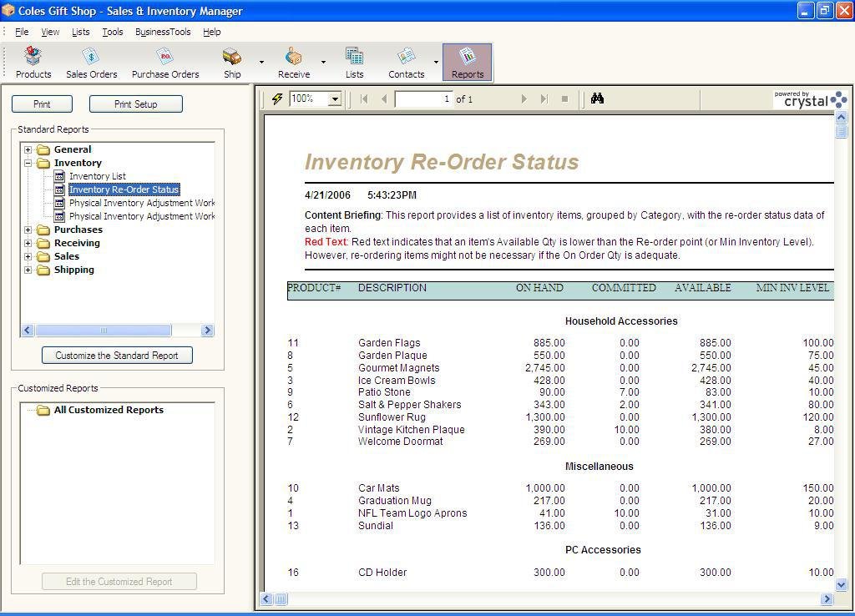Open the Products module
The image size is (855, 616).
(x=33, y=63)
